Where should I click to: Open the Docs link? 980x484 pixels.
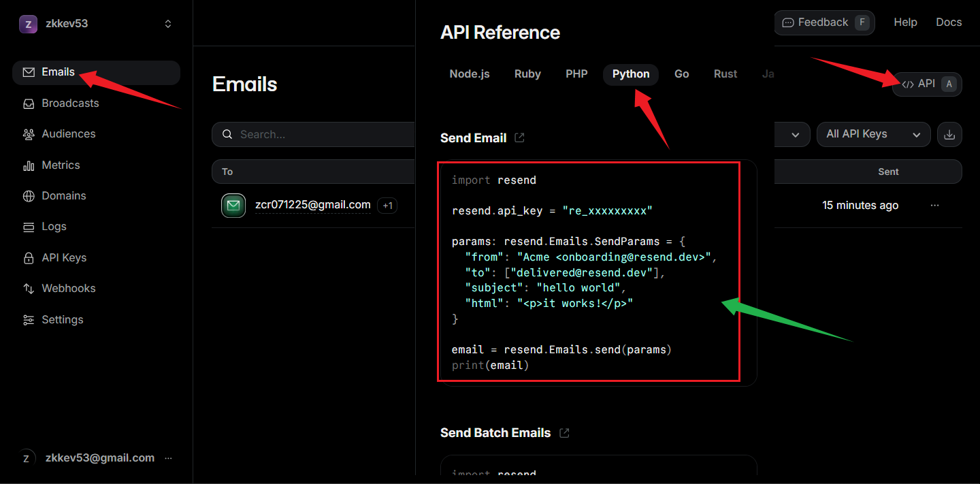948,22
